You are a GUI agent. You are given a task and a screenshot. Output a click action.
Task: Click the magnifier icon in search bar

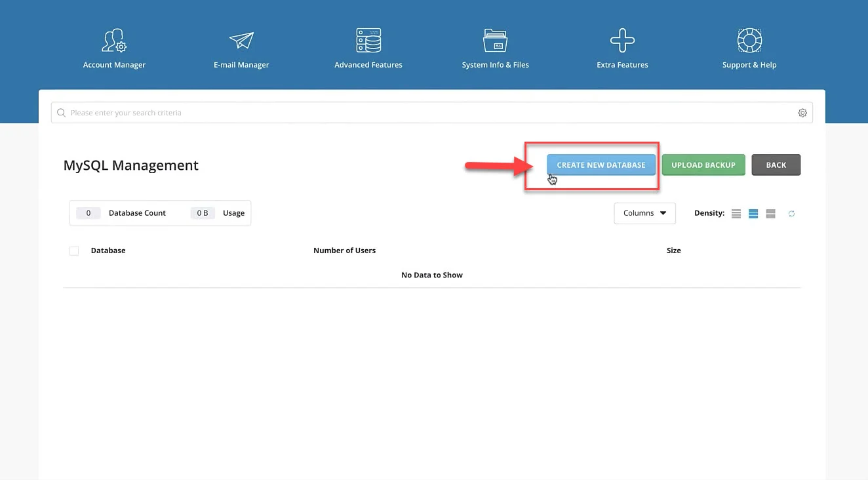61,113
